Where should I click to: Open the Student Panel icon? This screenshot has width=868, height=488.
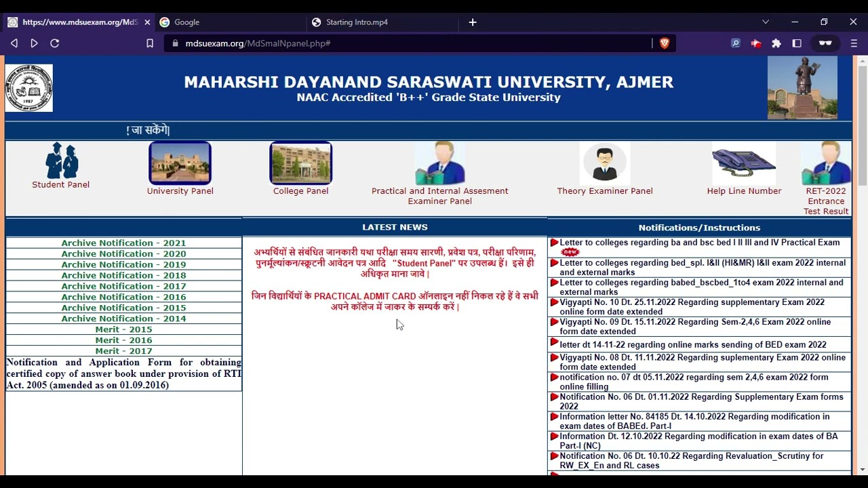point(62,161)
